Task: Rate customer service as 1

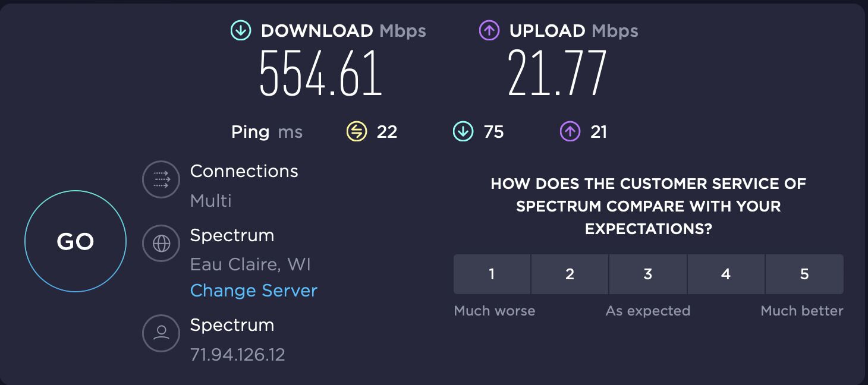Action: 492,274
